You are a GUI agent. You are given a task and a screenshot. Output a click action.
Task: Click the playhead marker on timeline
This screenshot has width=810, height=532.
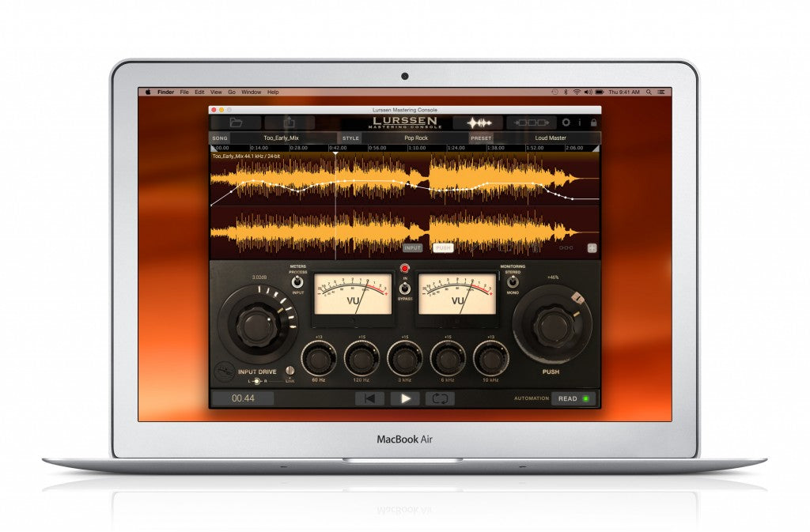(335, 153)
